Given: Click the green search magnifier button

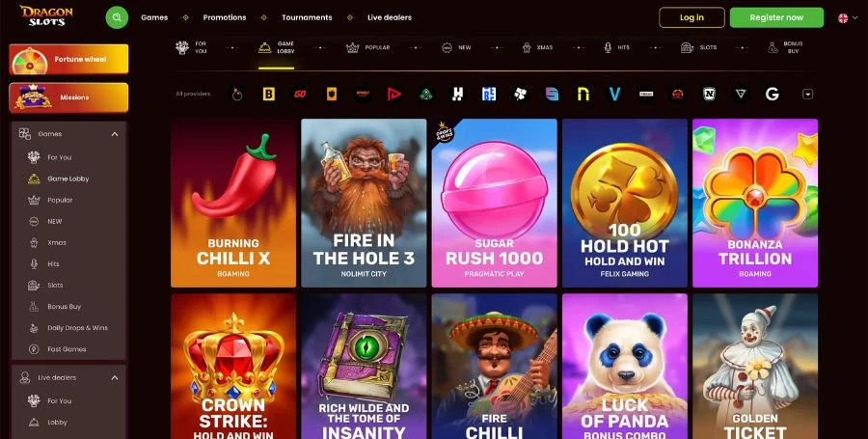Looking at the screenshot, I should pos(117,17).
